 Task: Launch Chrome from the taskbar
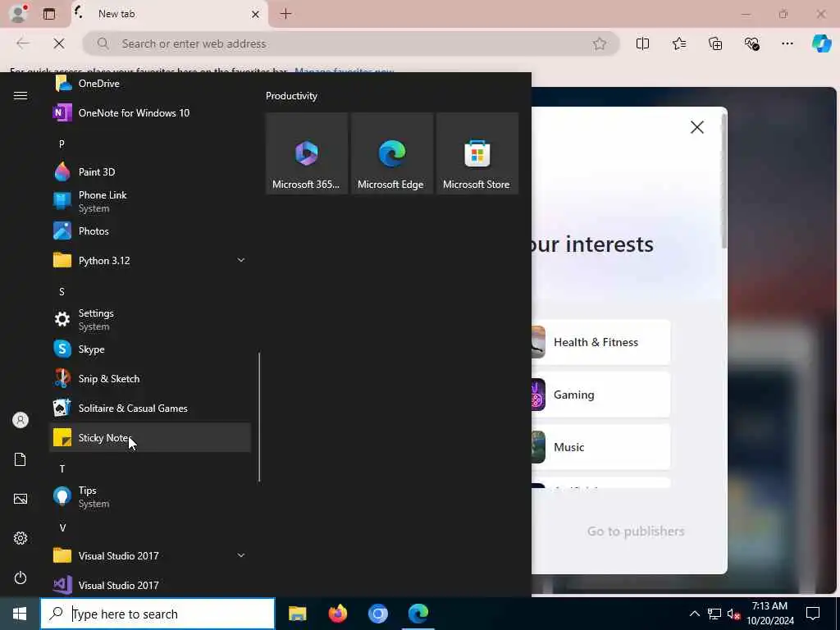point(377,614)
